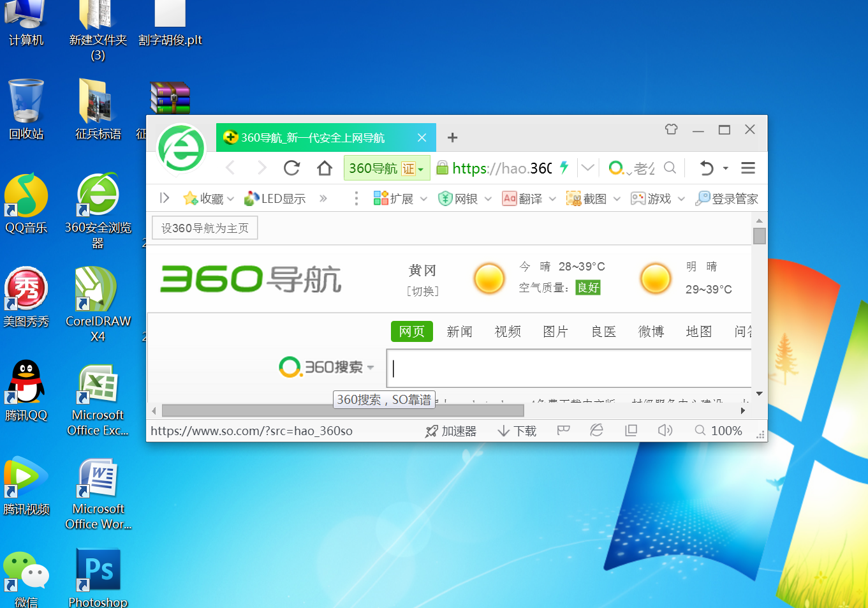Click the 100% zoom level control
This screenshot has height=608, width=868.
coord(719,431)
